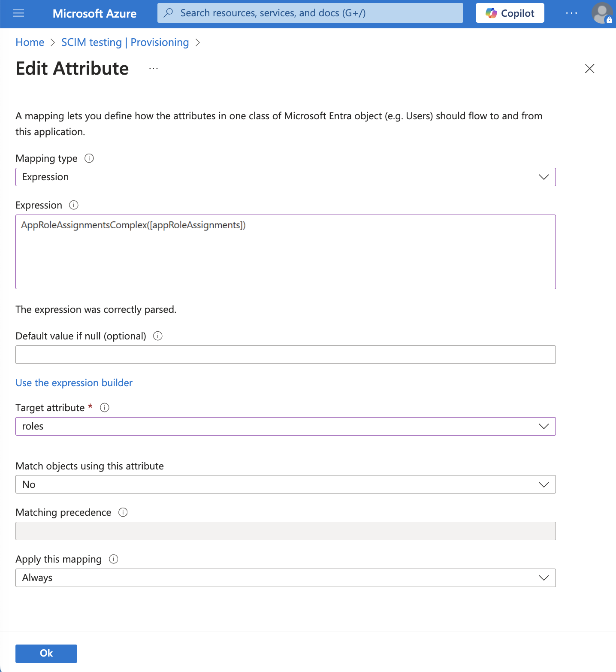The width and height of the screenshot is (616, 672).
Task: Open the account avatar menu
Action: (602, 14)
